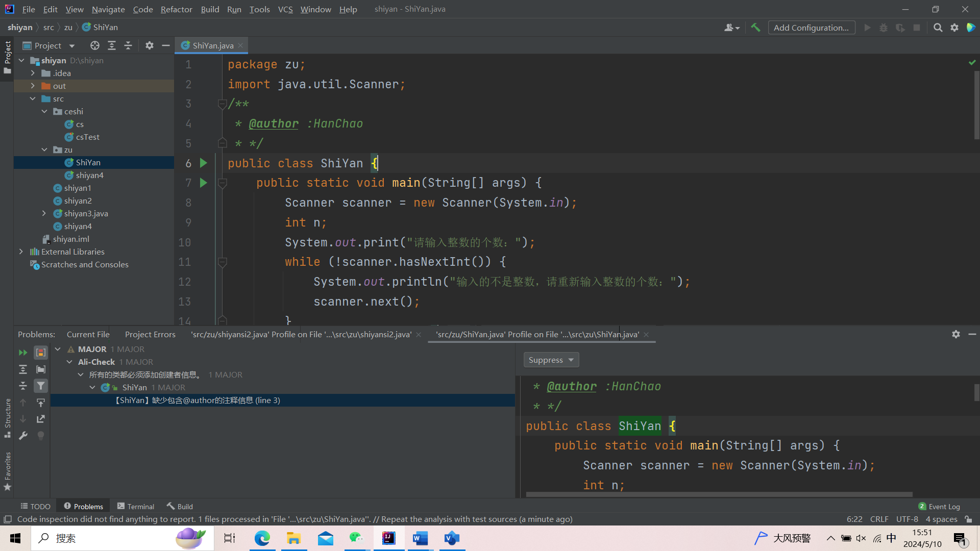Open Microsoft Edge from the taskbar
Viewport: 980px width, 551px height.
coord(262,538)
